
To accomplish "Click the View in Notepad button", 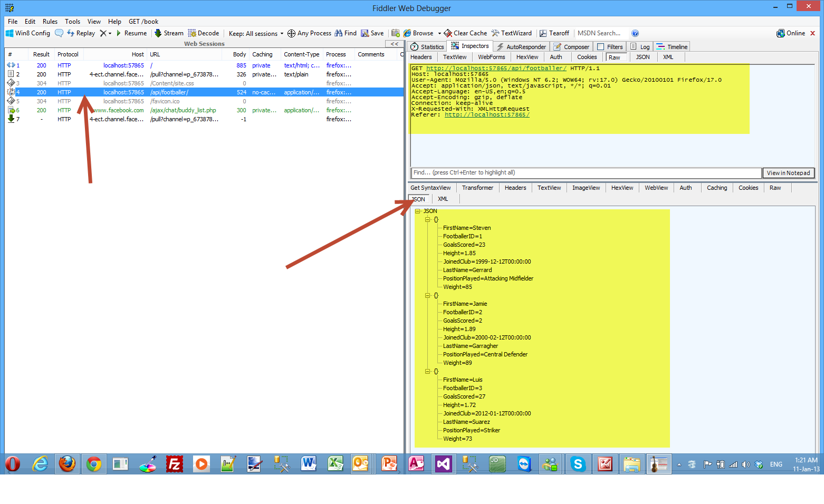I will (788, 173).
